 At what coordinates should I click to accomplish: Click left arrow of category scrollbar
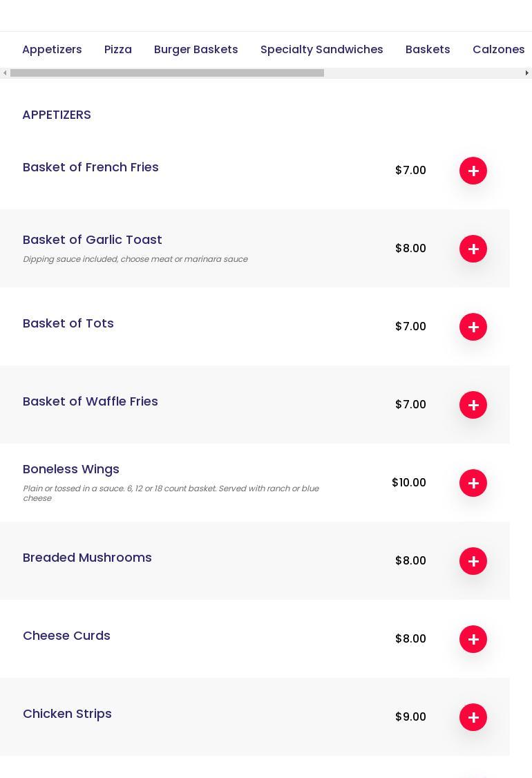coord(5,73)
